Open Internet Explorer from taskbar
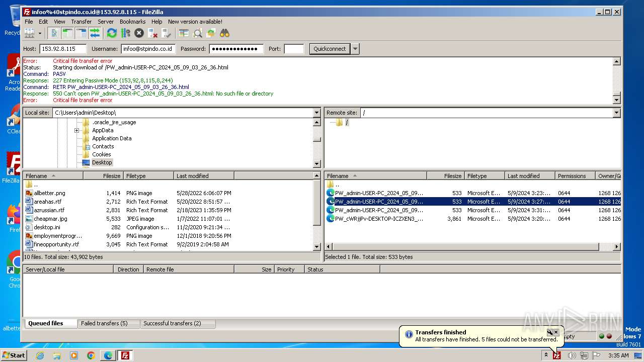 click(40, 355)
